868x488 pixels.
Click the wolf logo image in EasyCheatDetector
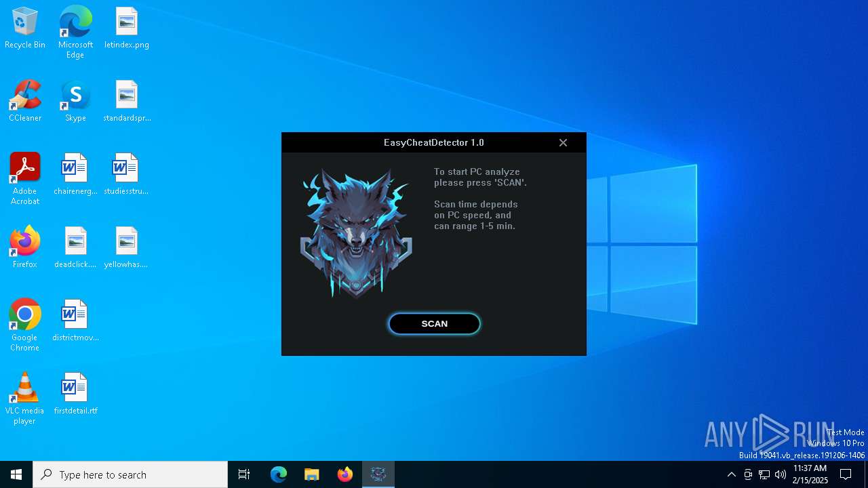356,232
